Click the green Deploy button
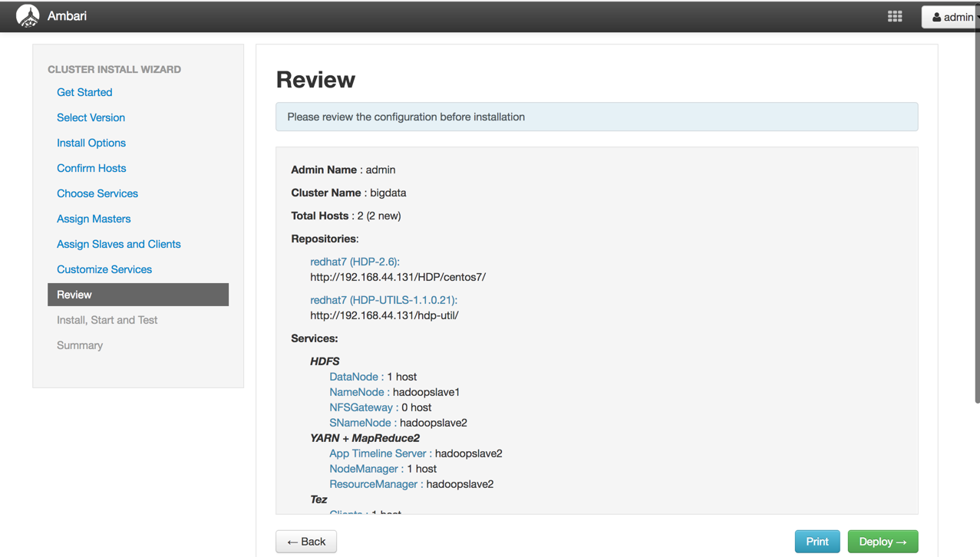980x557 pixels. (883, 542)
